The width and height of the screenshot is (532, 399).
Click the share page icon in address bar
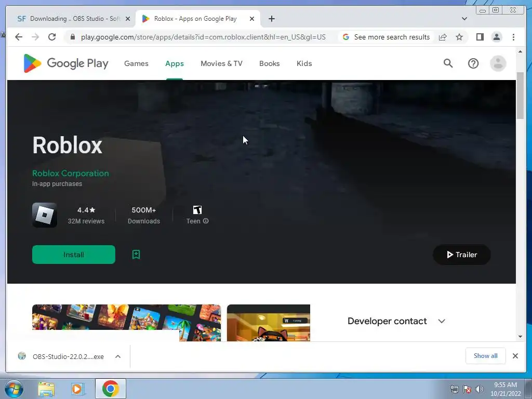tap(443, 37)
